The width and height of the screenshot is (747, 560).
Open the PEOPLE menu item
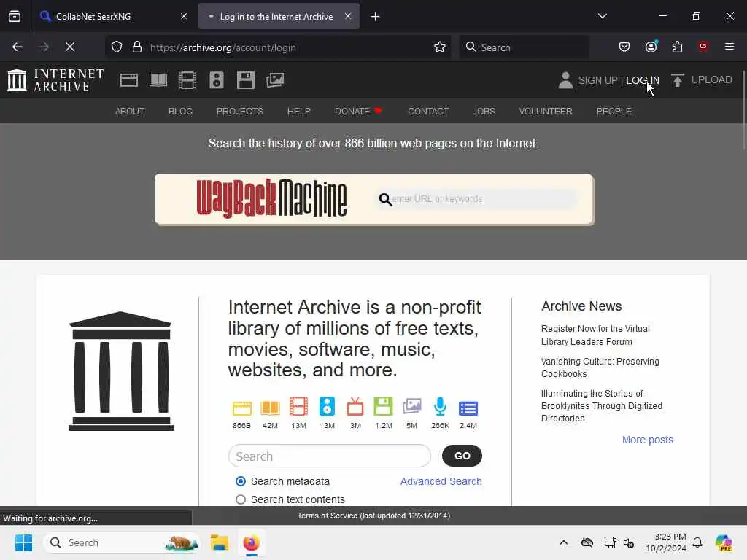tap(614, 112)
